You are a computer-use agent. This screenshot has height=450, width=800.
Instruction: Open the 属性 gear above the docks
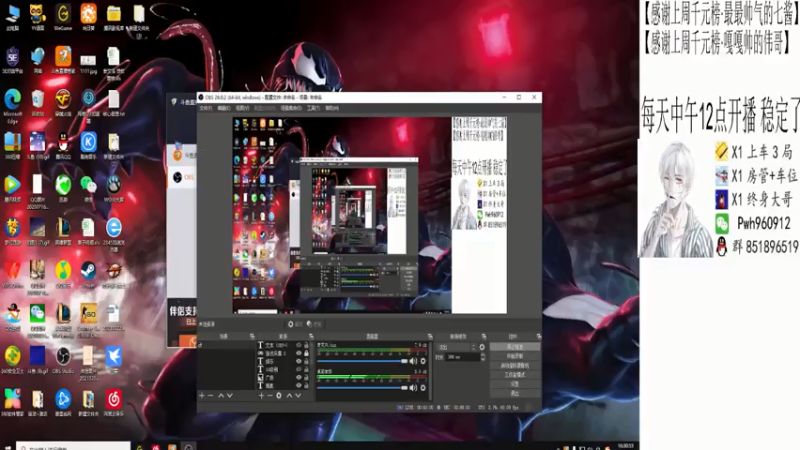point(291,324)
